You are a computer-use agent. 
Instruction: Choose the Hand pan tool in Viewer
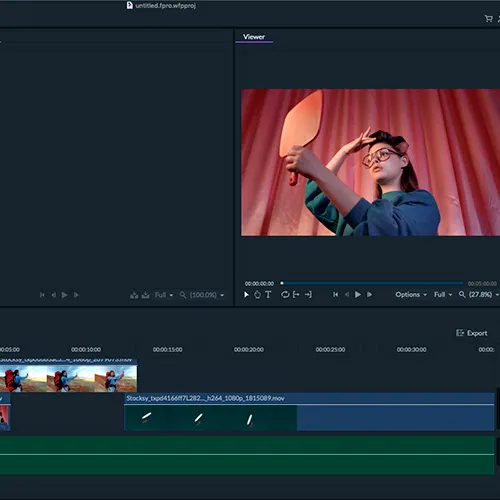[257, 295]
